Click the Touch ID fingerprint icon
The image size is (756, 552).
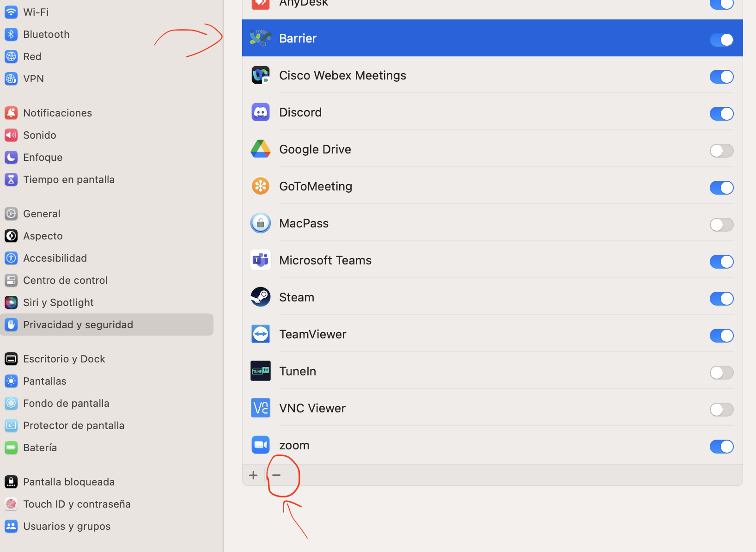tap(11, 504)
